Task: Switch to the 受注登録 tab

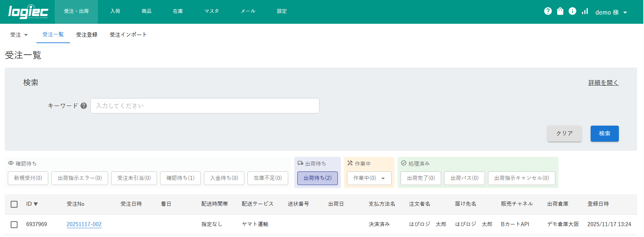Action: click(x=87, y=35)
